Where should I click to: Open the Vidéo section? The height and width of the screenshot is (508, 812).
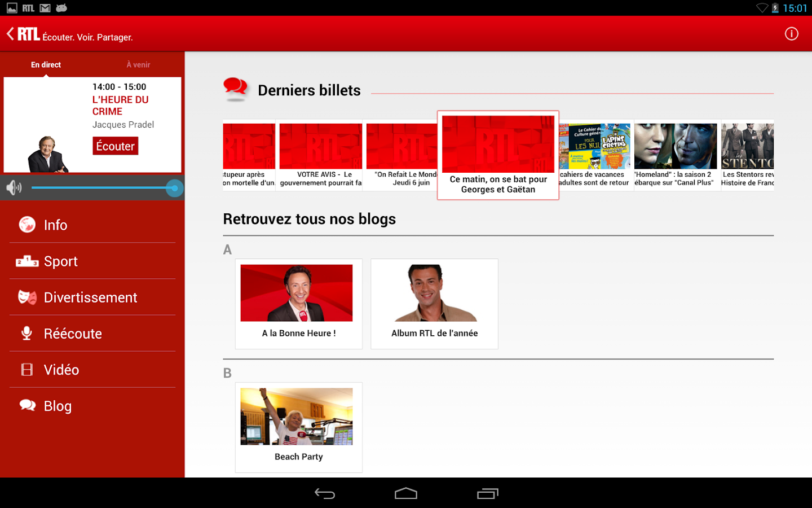tap(92, 369)
